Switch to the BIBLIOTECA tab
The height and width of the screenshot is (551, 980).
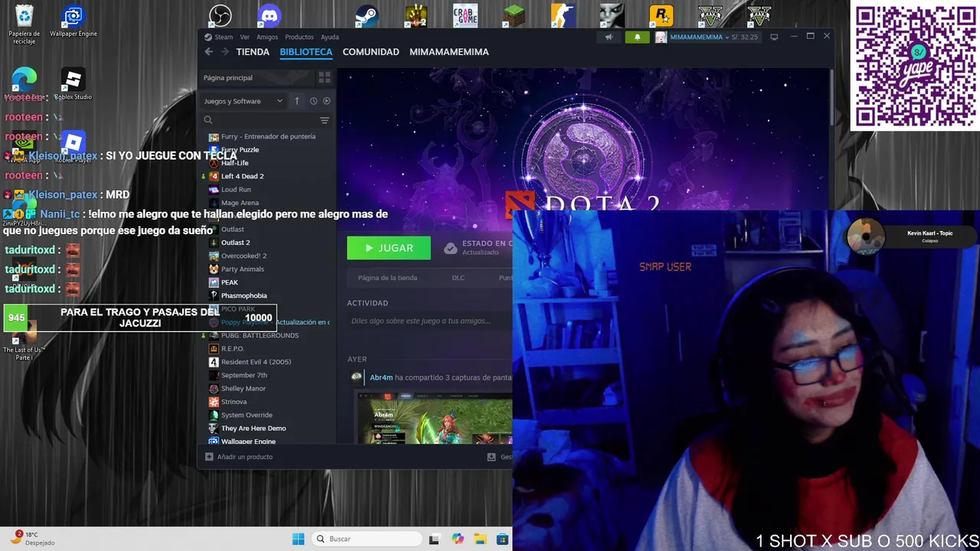305,52
